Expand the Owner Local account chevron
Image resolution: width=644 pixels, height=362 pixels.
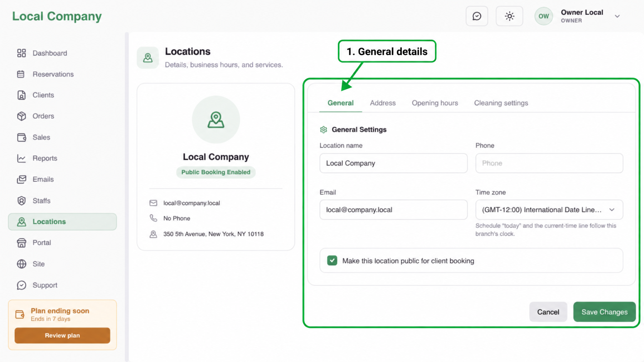click(x=617, y=16)
